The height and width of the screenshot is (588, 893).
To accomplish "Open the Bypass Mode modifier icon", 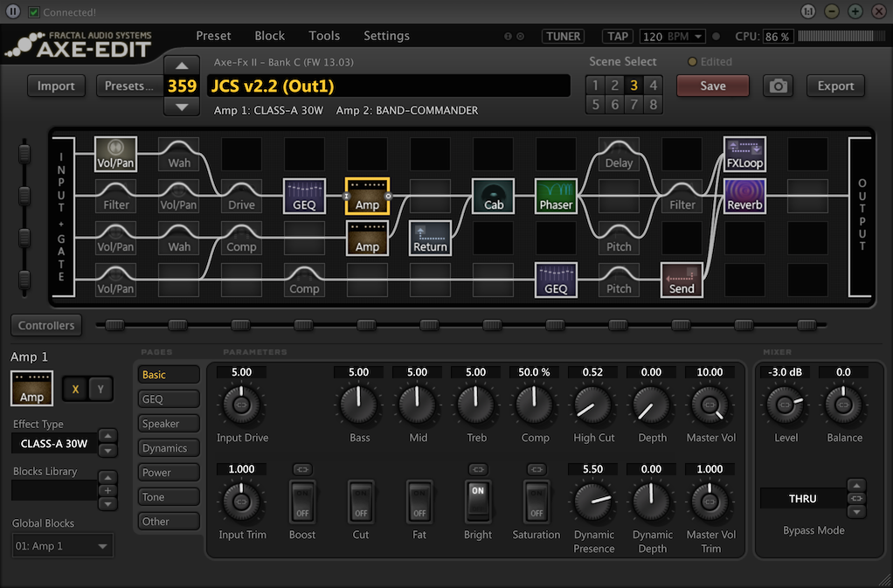I will 856,499.
